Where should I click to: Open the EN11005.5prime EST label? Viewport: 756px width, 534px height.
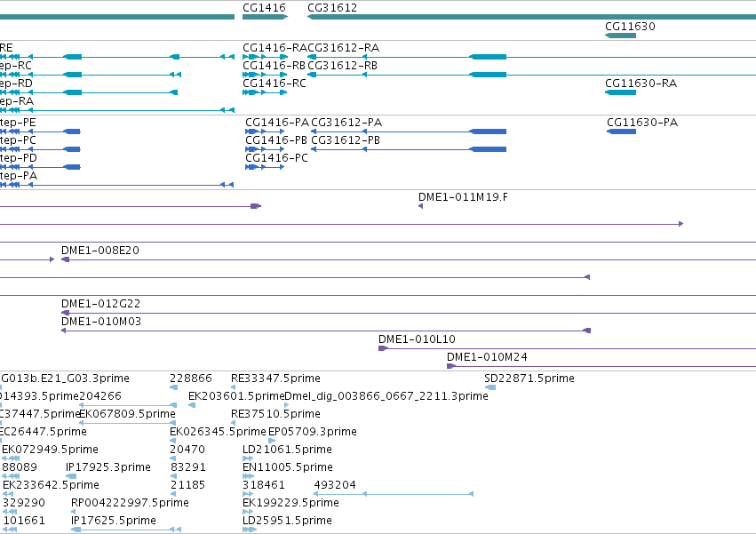tap(288, 468)
